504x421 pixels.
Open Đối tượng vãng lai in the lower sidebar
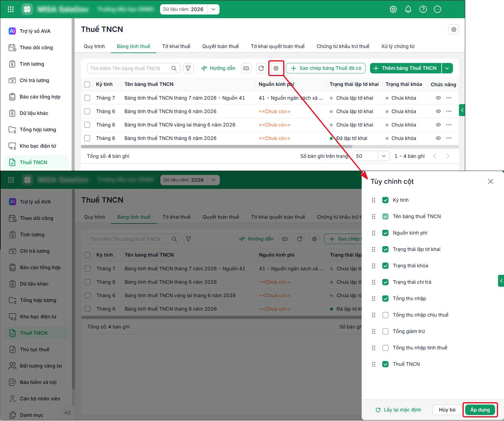coord(36,366)
